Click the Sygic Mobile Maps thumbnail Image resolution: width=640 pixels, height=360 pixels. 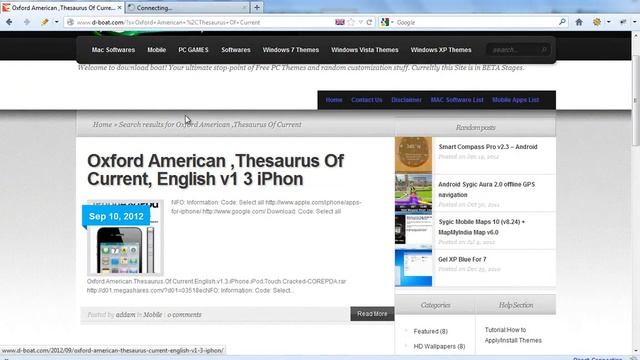413,230
